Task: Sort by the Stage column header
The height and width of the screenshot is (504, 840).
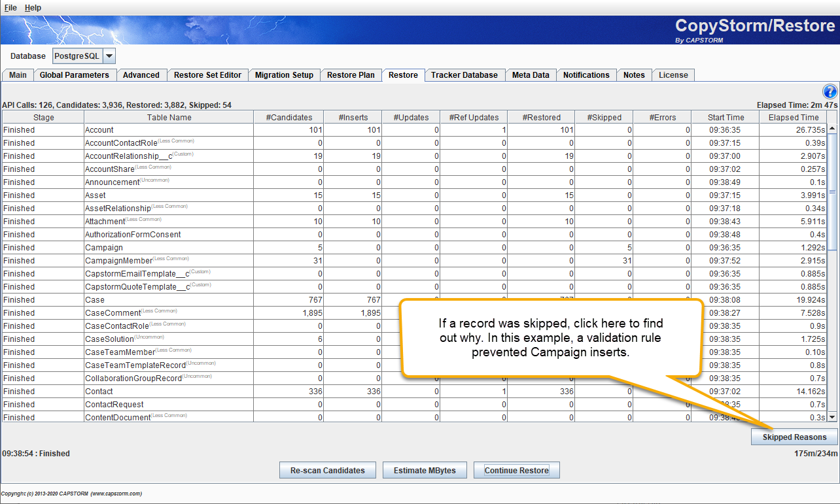Action: pyautogui.click(x=43, y=118)
